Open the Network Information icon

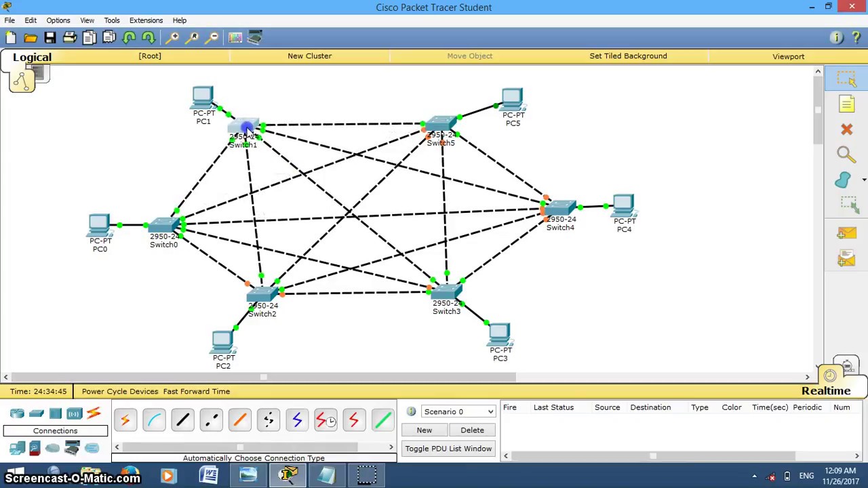tap(837, 38)
